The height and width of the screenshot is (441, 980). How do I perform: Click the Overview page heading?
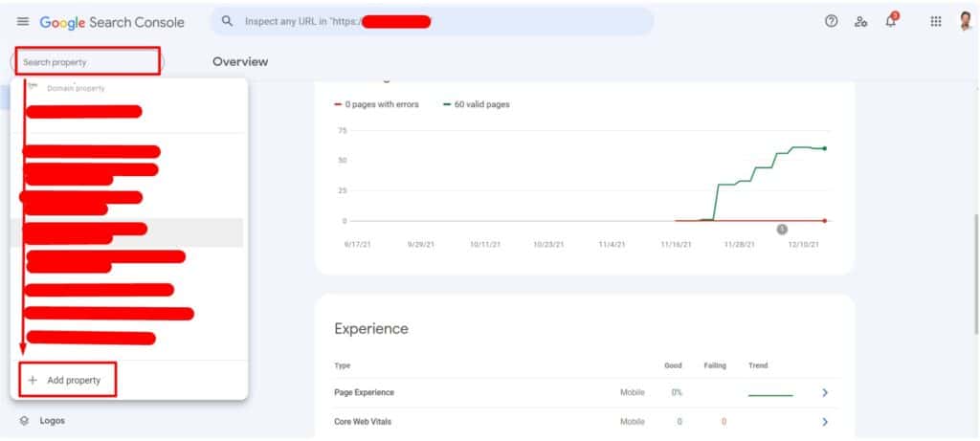coord(240,62)
